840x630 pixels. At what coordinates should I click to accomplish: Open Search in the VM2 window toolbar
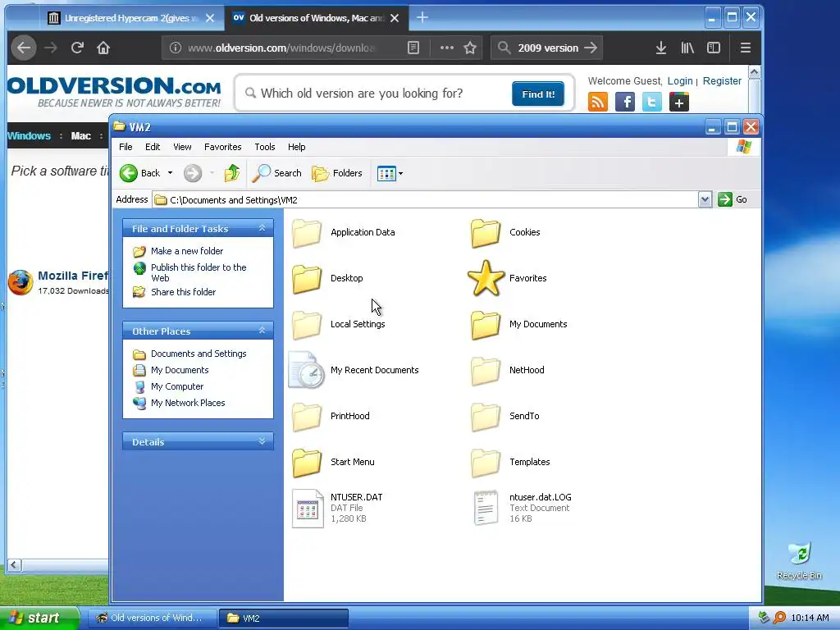[x=277, y=173]
